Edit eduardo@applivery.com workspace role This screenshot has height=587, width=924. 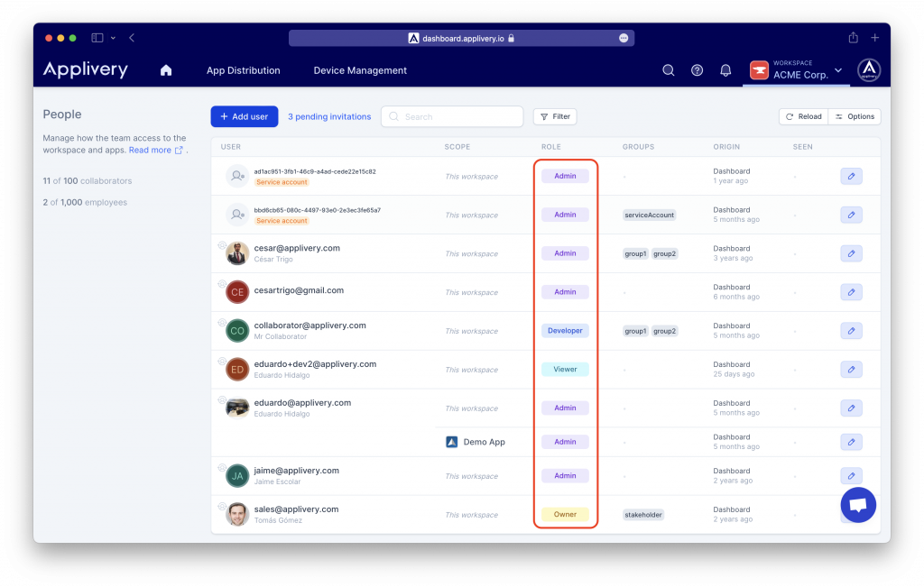click(x=852, y=408)
